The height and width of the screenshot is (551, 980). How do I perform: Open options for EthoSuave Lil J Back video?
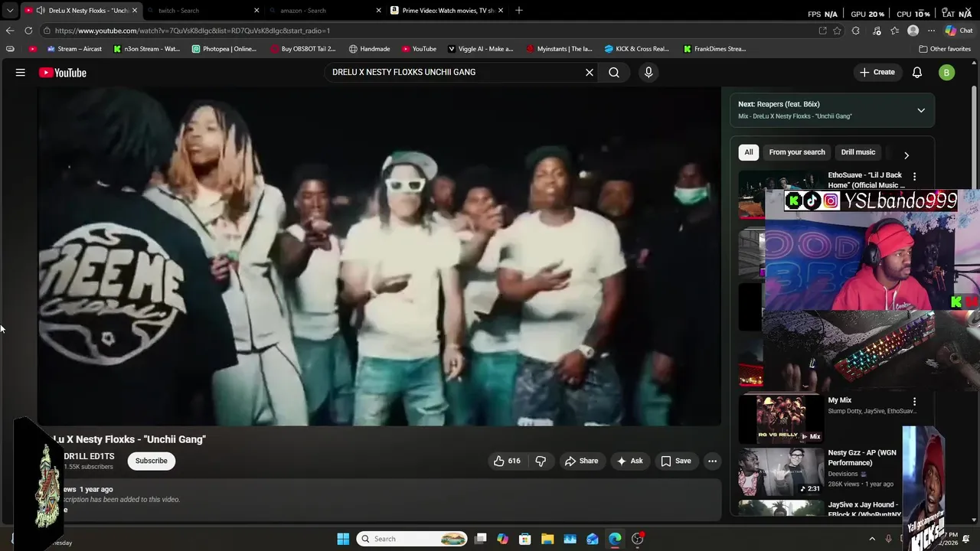[914, 177]
